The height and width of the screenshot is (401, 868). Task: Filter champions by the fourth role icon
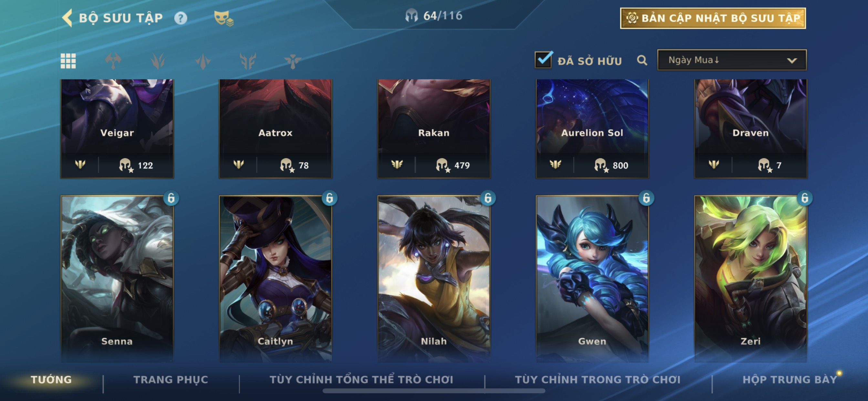tap(248, 61)
